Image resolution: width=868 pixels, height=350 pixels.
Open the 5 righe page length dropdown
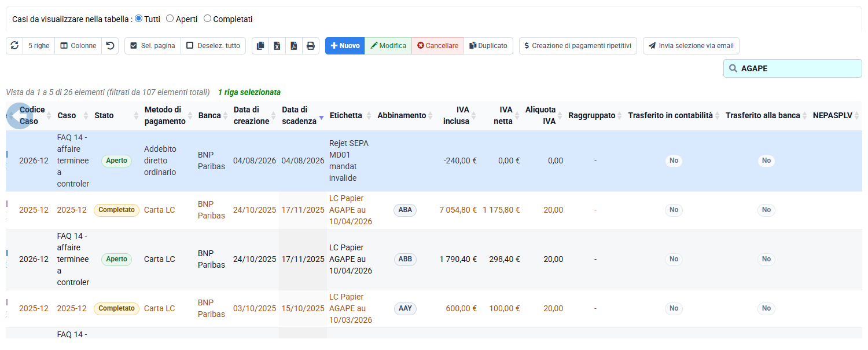click(39, 46)
